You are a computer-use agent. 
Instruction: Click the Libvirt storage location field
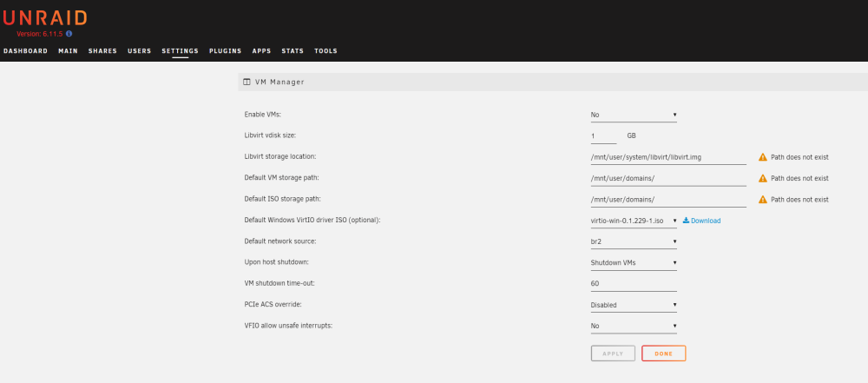click(x=668, y=157)
